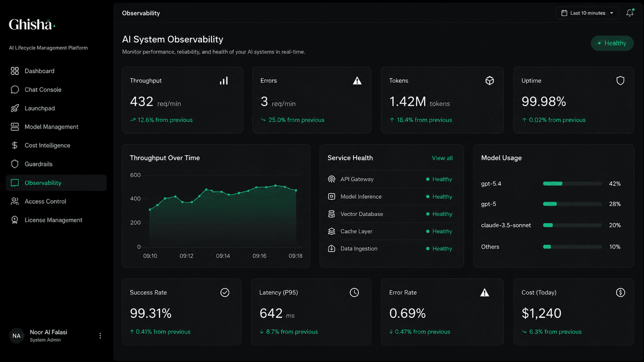Click the Cache Layer layers icon
The height and width of the screenshot is (362, 644).
coord(332,231)
